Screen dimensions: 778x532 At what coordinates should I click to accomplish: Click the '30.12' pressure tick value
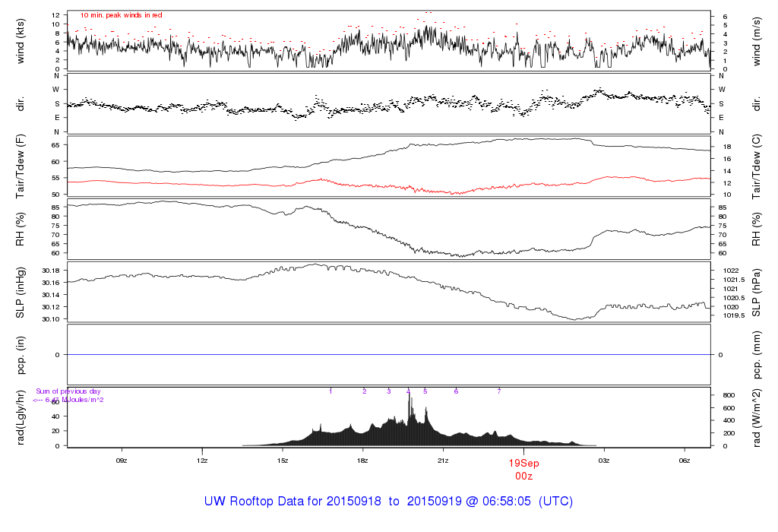pos(51,307)
